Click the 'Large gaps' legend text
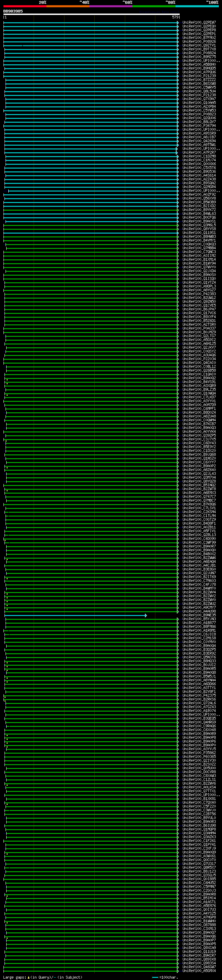222x980 pixels. [x=15, y=977]
